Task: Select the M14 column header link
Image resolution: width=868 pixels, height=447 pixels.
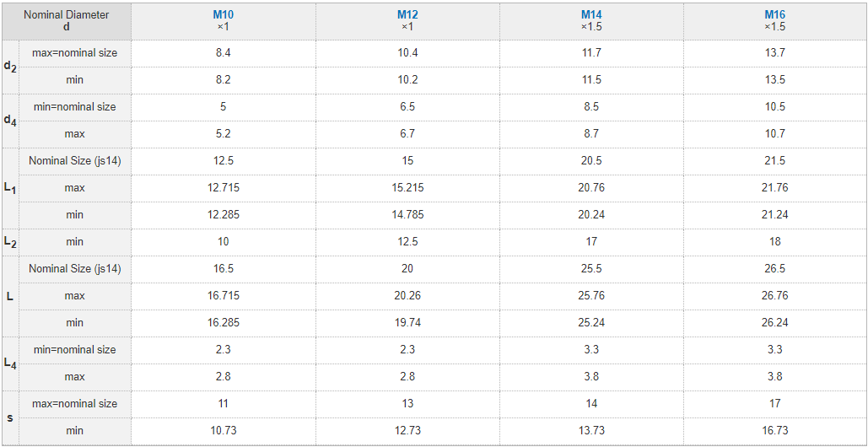Action: pos(591,15)
